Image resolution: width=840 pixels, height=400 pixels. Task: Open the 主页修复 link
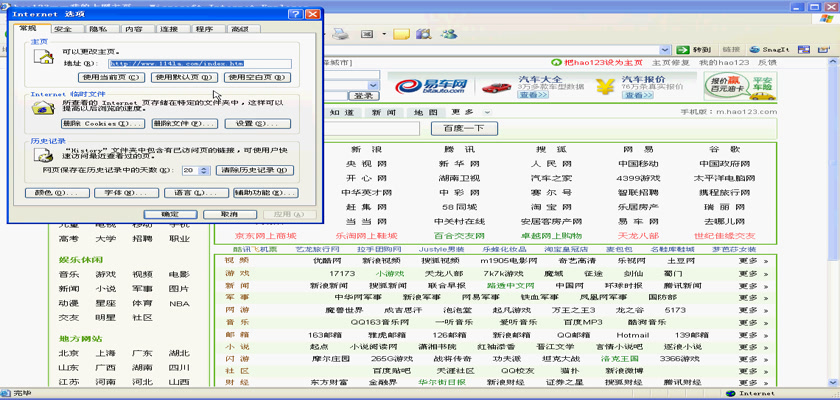670,63
